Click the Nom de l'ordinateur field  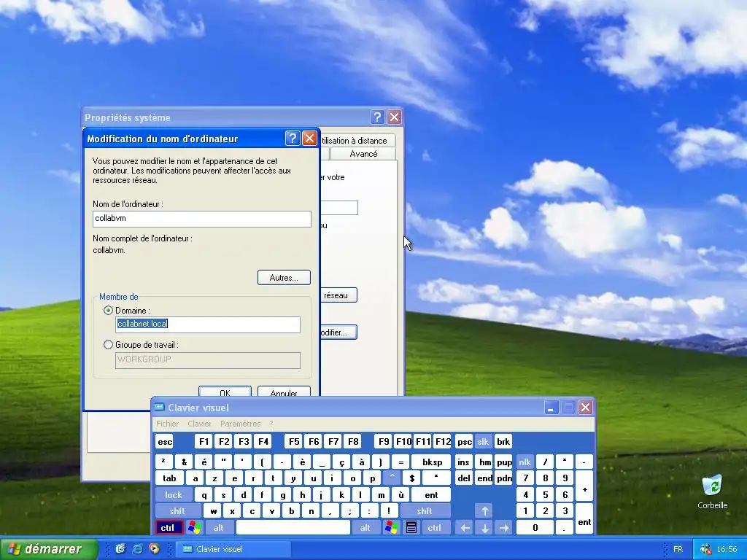click(202, 219)
